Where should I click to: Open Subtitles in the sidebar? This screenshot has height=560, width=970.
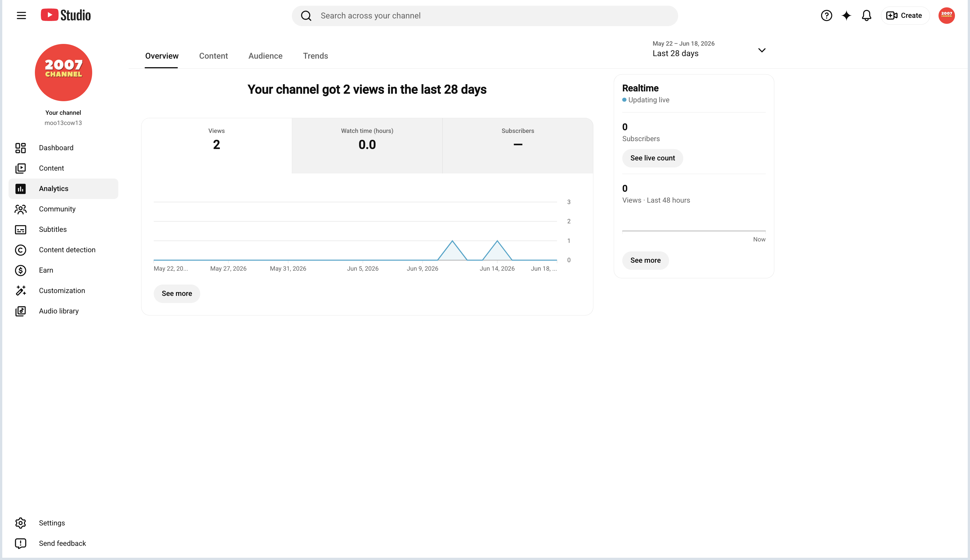(x=64, y=229)
